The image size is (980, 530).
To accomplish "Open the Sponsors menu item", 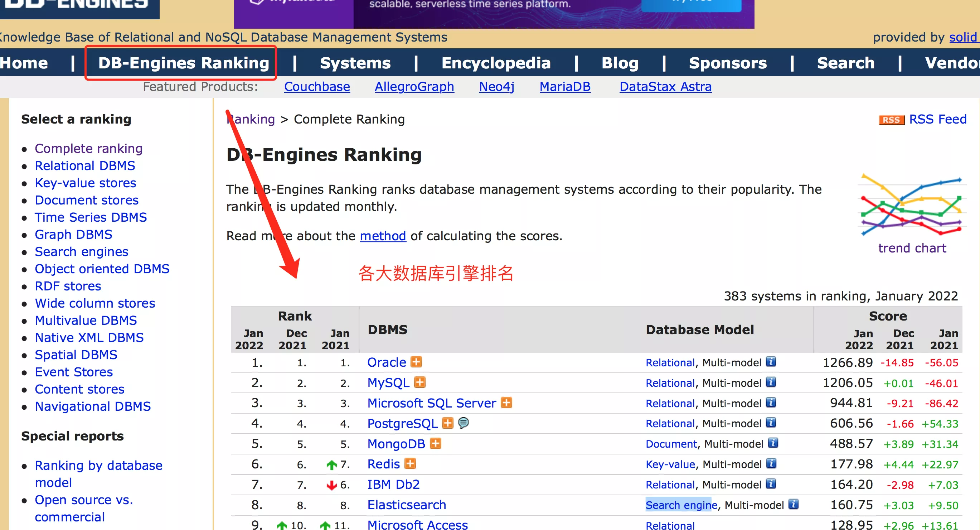I will pos(727,63).
